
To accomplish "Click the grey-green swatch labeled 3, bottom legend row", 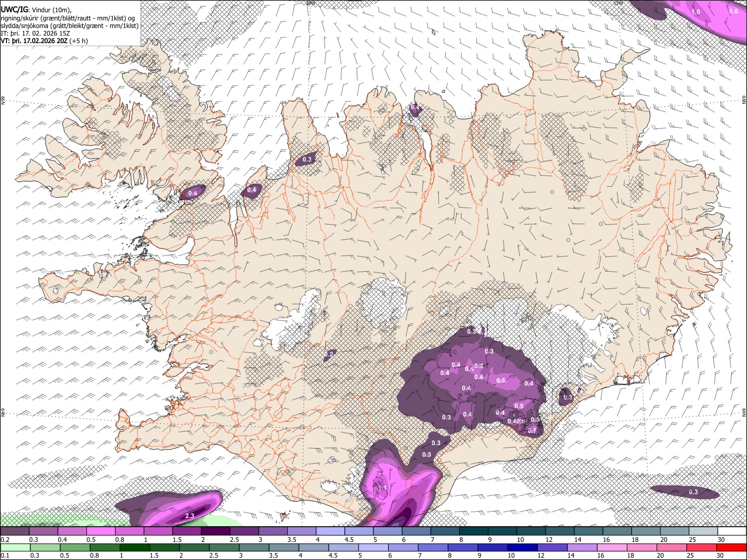I will (253, 547).
